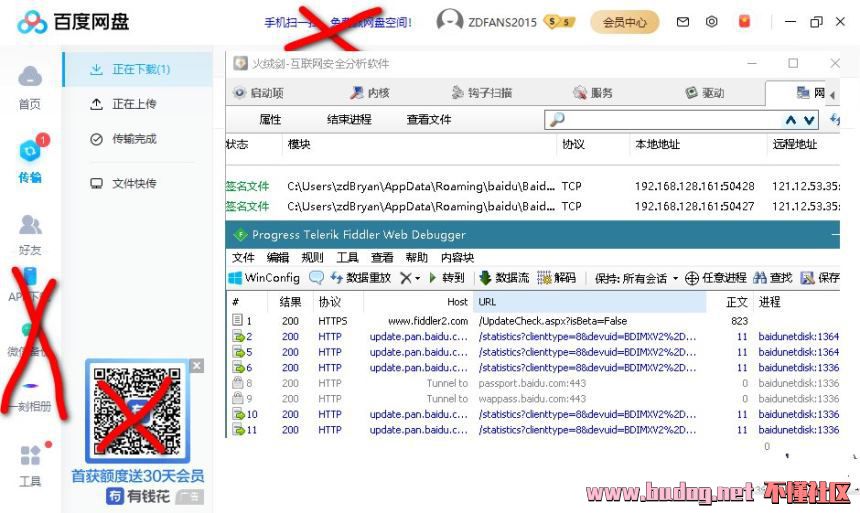Click the gold S5 level badge
The image size is (860, 513).
point(559,22)
